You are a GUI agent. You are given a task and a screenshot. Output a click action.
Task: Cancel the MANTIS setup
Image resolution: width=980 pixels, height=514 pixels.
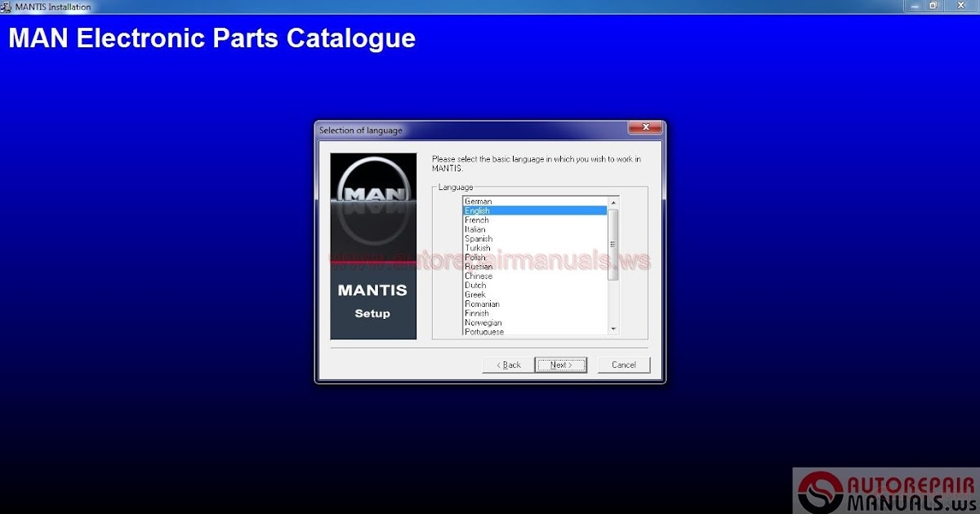click(624, 365)
